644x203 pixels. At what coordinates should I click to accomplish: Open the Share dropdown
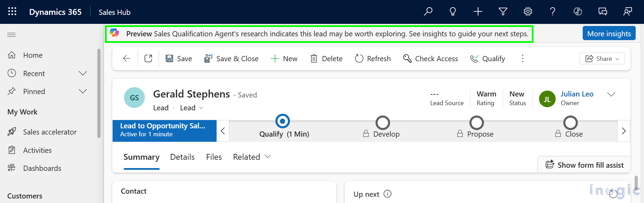pyautogui.click(x=602, y=58)
